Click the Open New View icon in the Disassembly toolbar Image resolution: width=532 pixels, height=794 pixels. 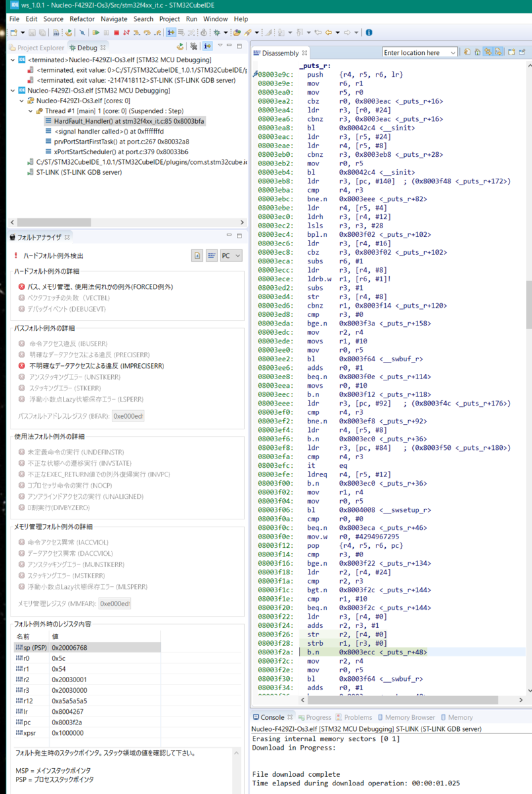tap(512, 52)
